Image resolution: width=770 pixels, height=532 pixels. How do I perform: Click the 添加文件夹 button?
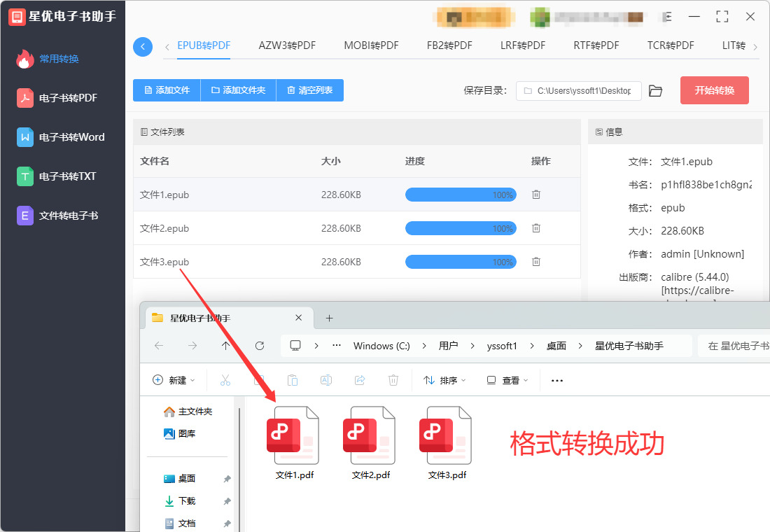[x=239, y=90]
